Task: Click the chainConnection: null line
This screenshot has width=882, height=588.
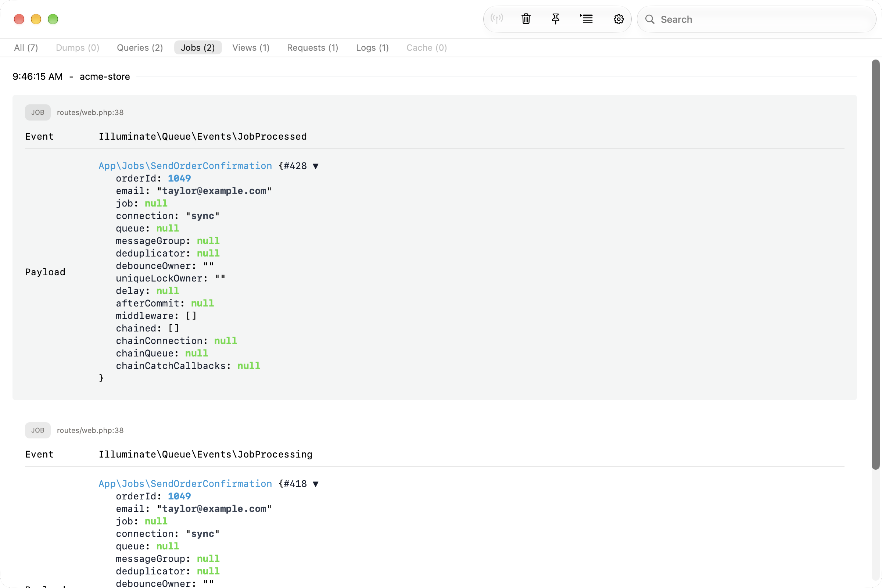Action: coord(176,341)
